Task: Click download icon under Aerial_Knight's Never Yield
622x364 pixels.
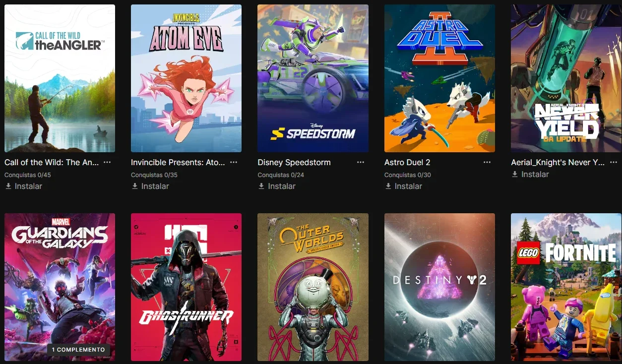Action: pyautogui.click(x=515, y=174)
